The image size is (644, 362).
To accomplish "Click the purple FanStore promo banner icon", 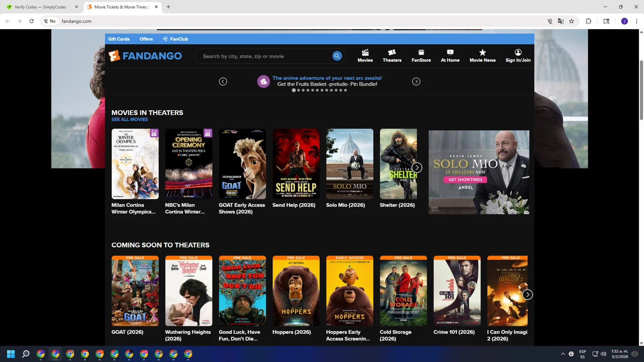I will (x=263, y=81).
